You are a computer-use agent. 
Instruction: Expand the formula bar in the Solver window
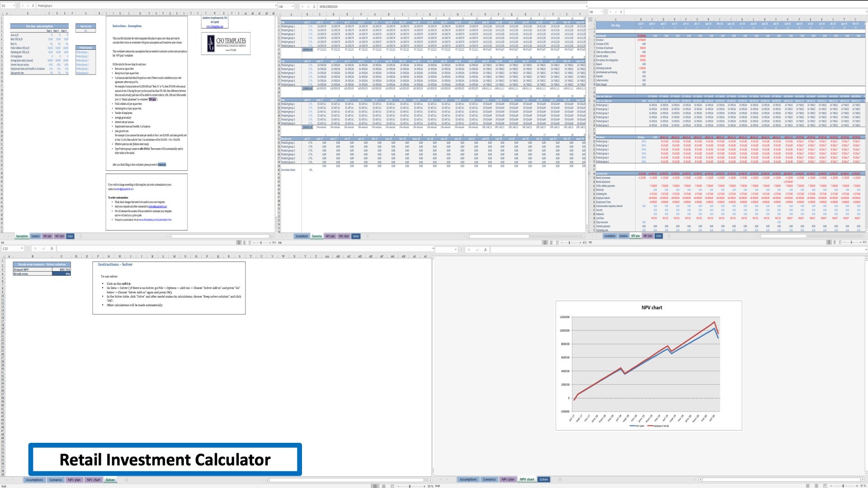[433, 249]
